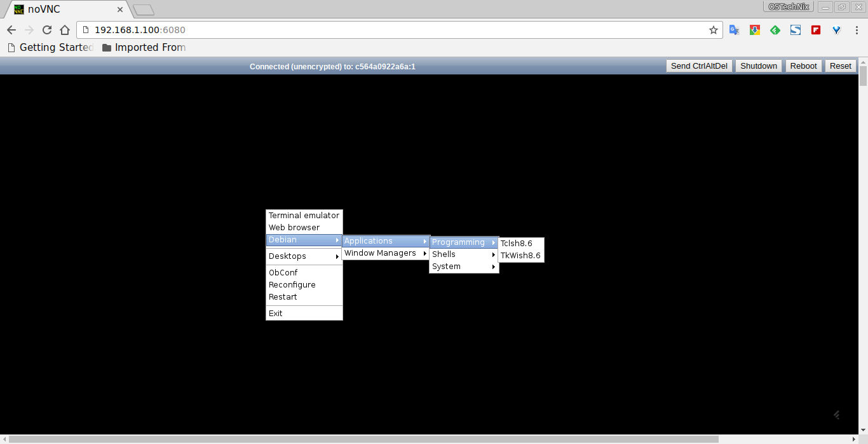This screenshot has width=868, height=444.
Task: Reload the noVNC page
Action: (46, 30)
